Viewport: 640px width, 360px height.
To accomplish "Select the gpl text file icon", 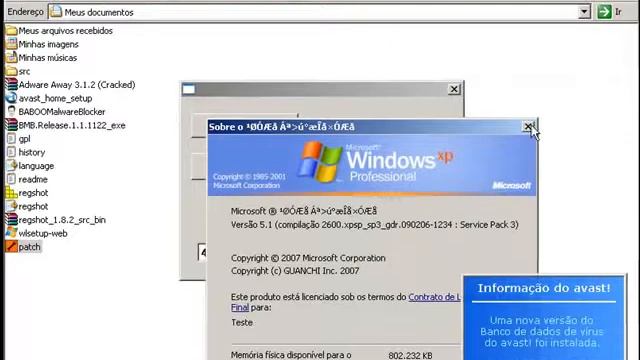I will pyautogui.click(x=11, y=138).
